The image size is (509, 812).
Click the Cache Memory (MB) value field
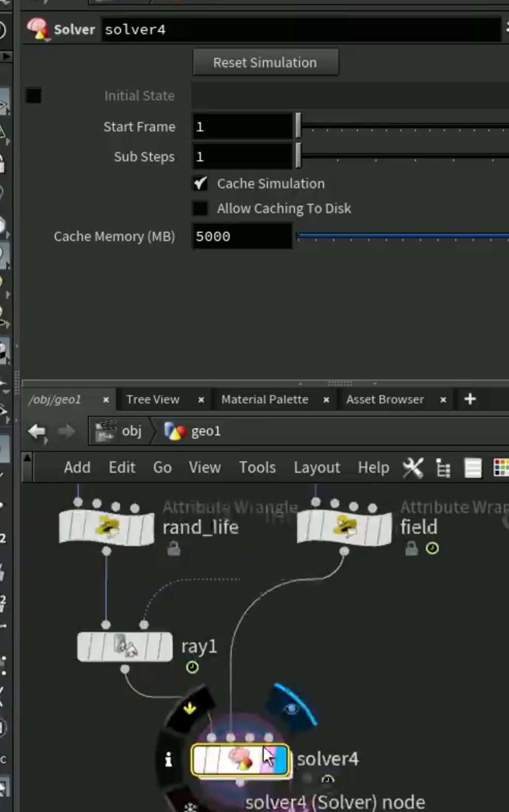click(x=242, y=236)
